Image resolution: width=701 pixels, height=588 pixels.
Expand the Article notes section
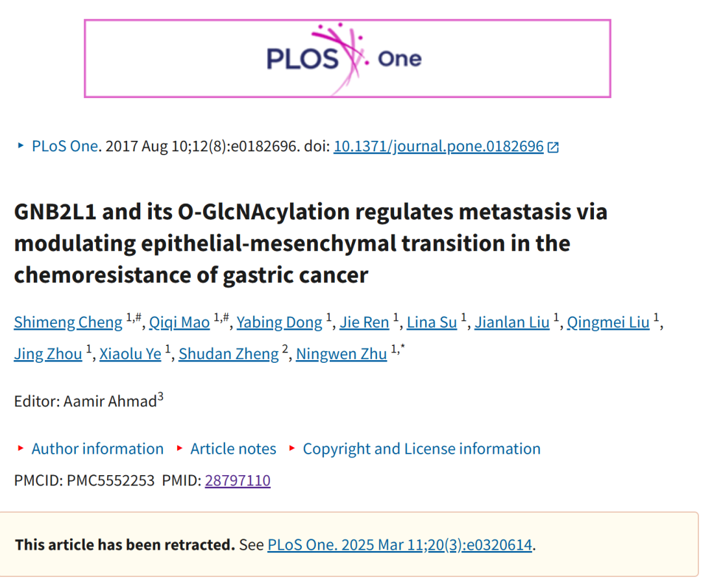[234, 448]
